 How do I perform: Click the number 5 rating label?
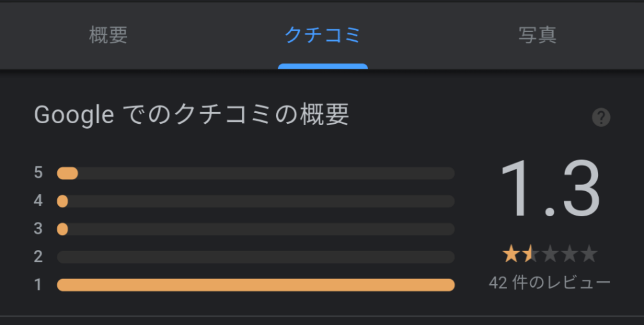tap(38, 173)
